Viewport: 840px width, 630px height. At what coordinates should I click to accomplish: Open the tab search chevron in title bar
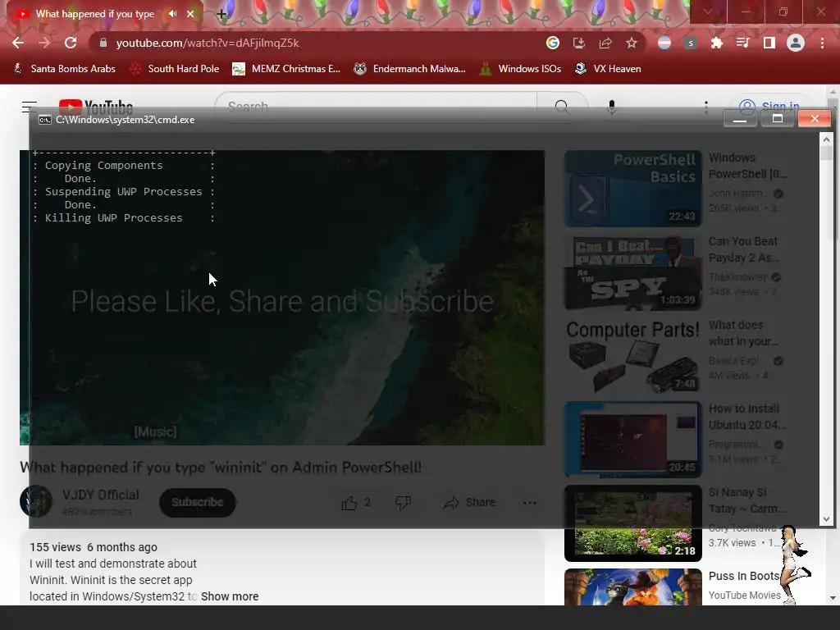click(708, 11)
